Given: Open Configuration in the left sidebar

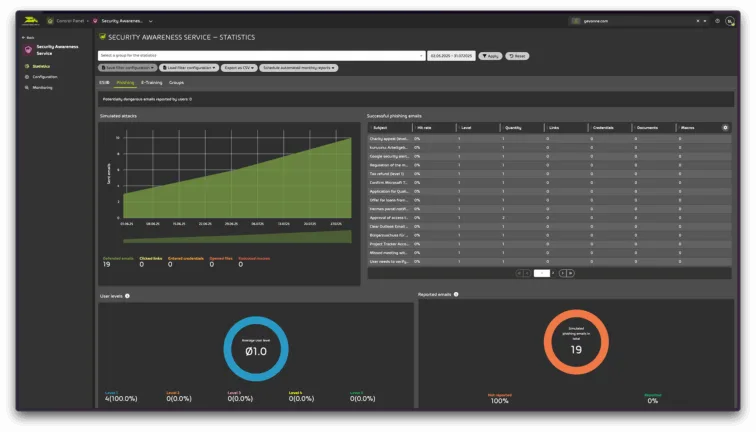Looking at the screenshot, I should pyautogui.click(x=45, y=77).
